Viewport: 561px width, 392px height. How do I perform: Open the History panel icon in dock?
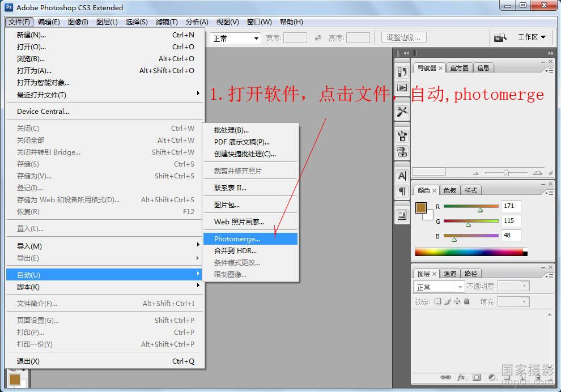[x=402, y=72]
